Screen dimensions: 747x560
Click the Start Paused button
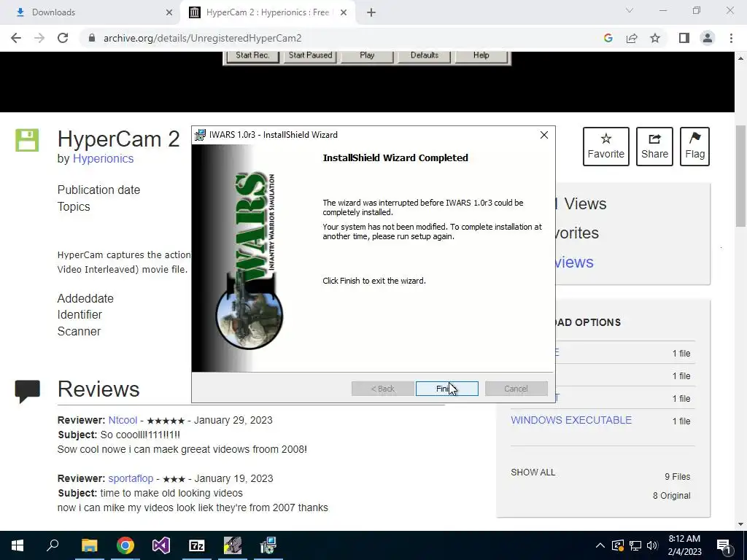click(311, 55)
